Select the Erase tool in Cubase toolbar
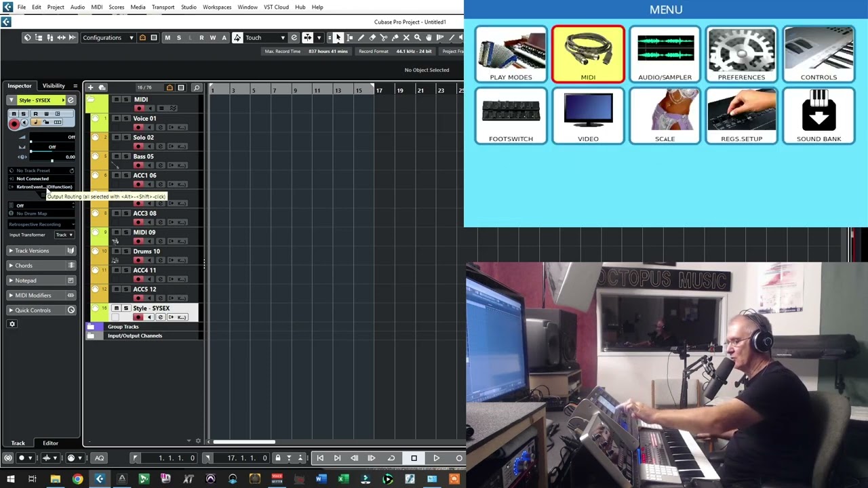Image resolution: width=868 pixels, height=488 pixels. tap(372, 37)
